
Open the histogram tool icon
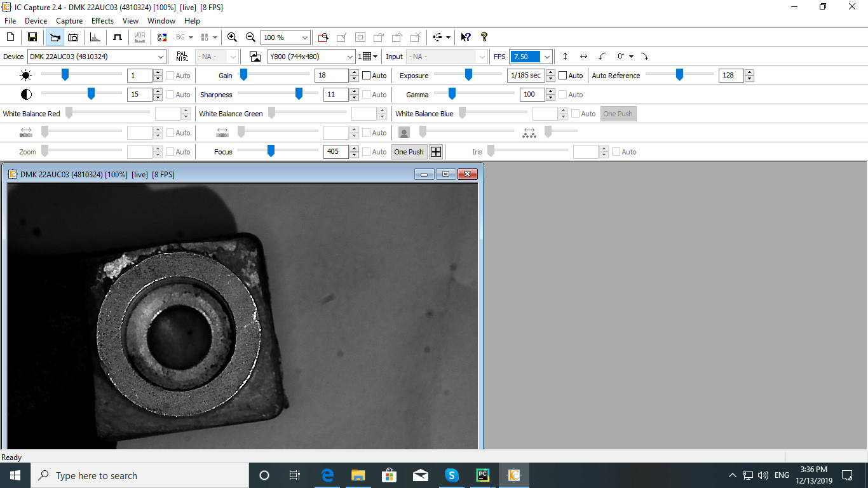click(x=95, y=37)
